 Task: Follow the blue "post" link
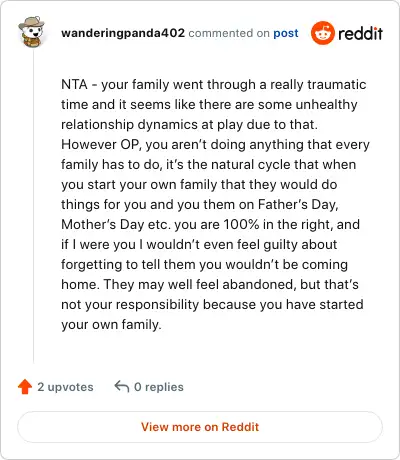[x=286, y=33]
